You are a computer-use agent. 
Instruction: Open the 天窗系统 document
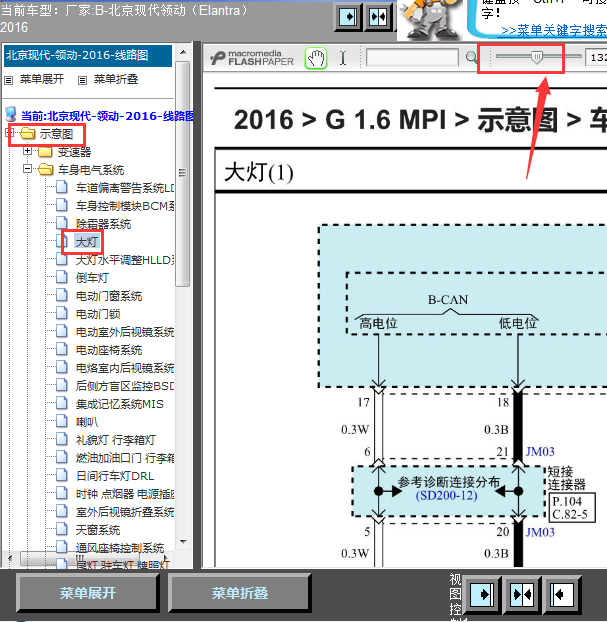click(98, 530)
